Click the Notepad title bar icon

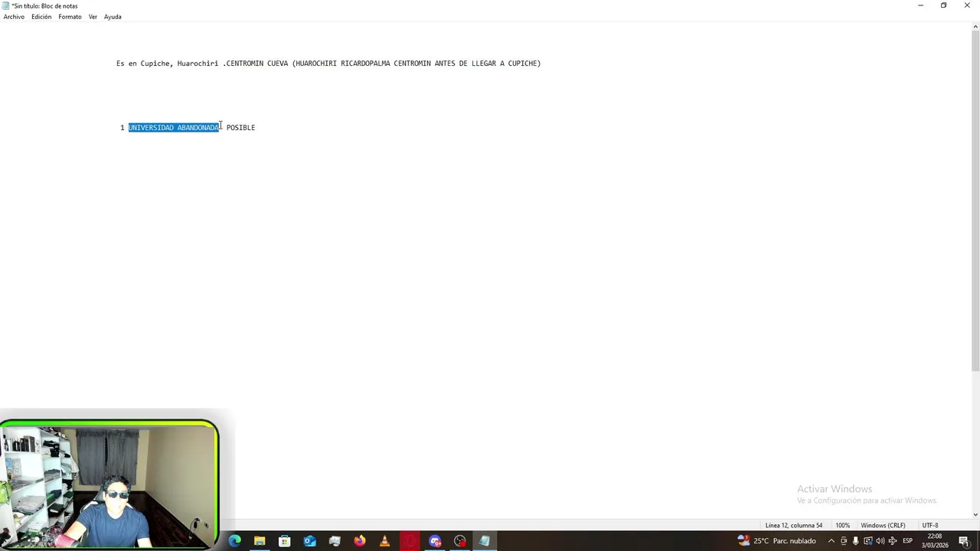(6, 5)
